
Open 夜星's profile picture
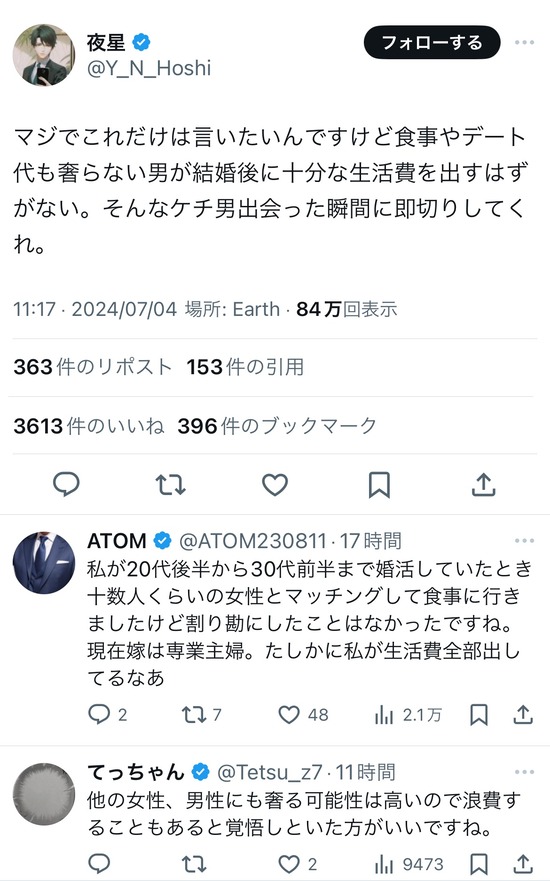44,55
